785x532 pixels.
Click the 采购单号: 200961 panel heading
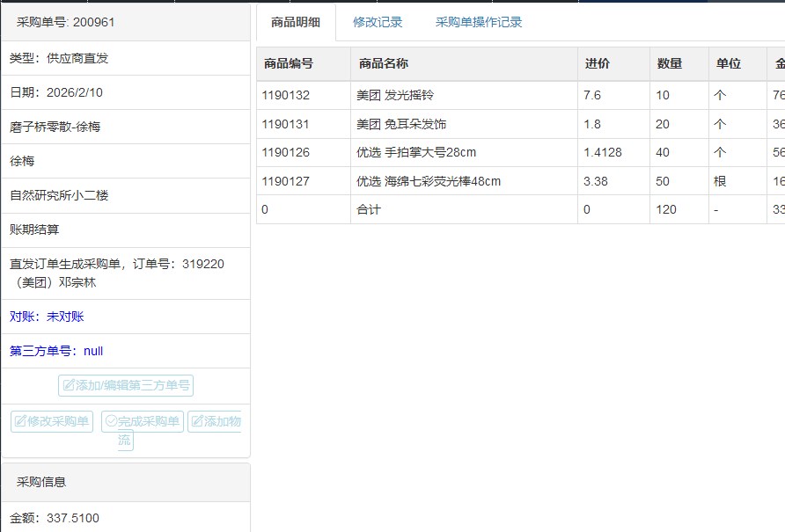click(x=65, y=22)
